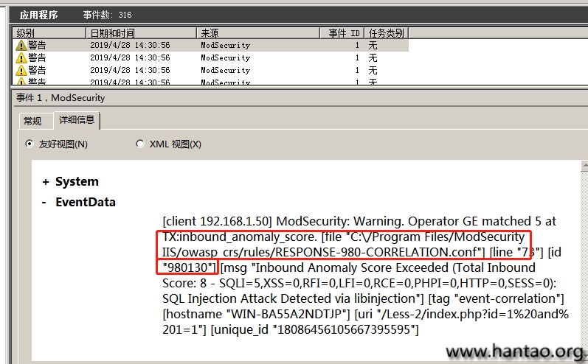Click the warning icon in the partially visible fourth row
This screenshot has width=588, height=364.
(x=21, y=82)
